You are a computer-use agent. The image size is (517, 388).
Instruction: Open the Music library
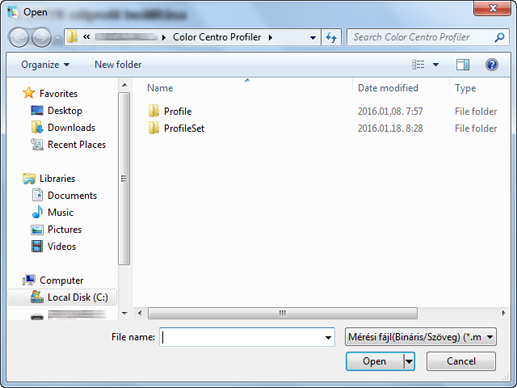point(60,212)
